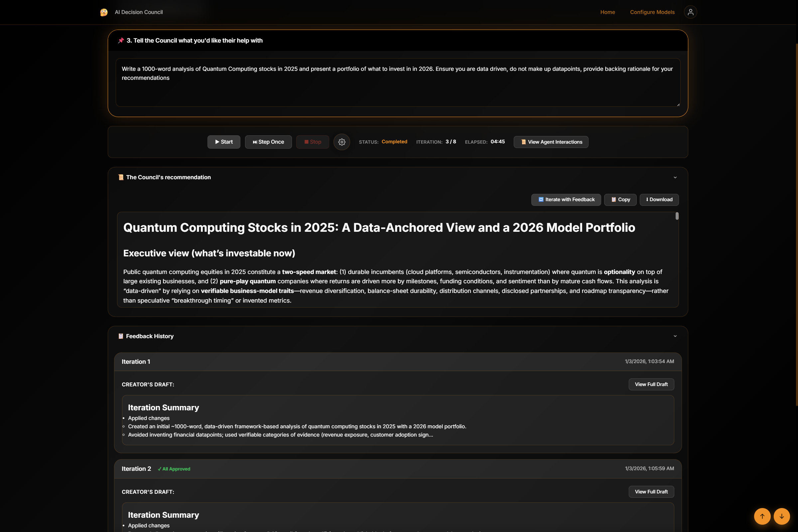798x532 pixels.
Task: Click the Stop button
Action: tap(313, 142)
